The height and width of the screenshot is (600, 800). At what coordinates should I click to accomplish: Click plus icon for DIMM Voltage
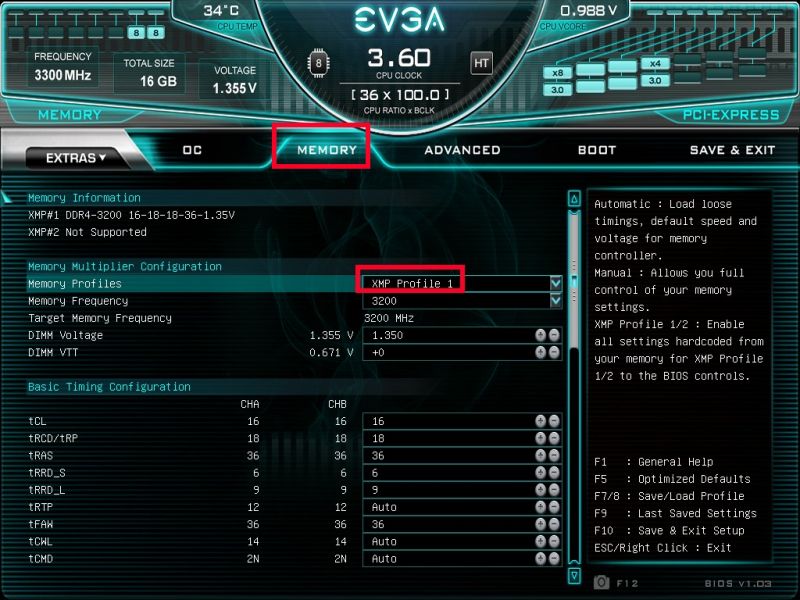(x=540, y=335)
